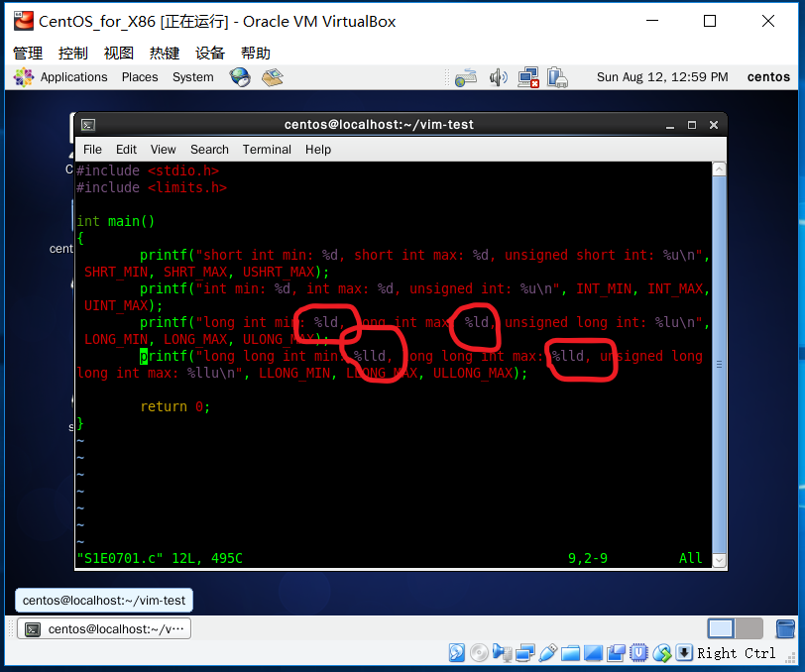Open the volume speaker control
This screenshot has width=805, height=672.
pos(498,77)
